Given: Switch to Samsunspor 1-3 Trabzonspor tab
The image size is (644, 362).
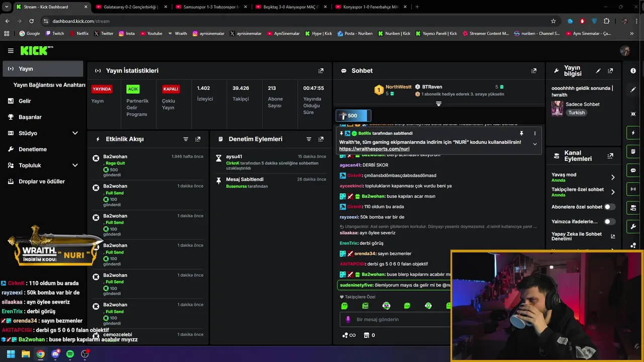Looking at the screenshot, I should tap(211, 7).
